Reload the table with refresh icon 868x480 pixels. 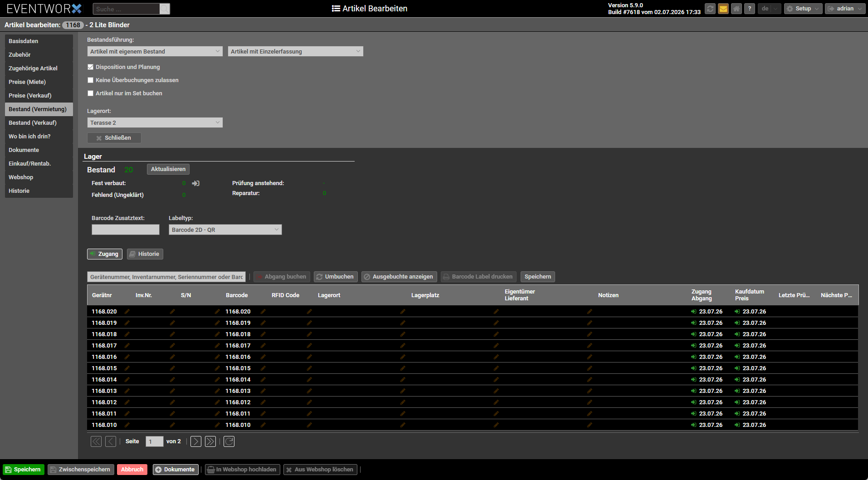[x=229, y=441]
